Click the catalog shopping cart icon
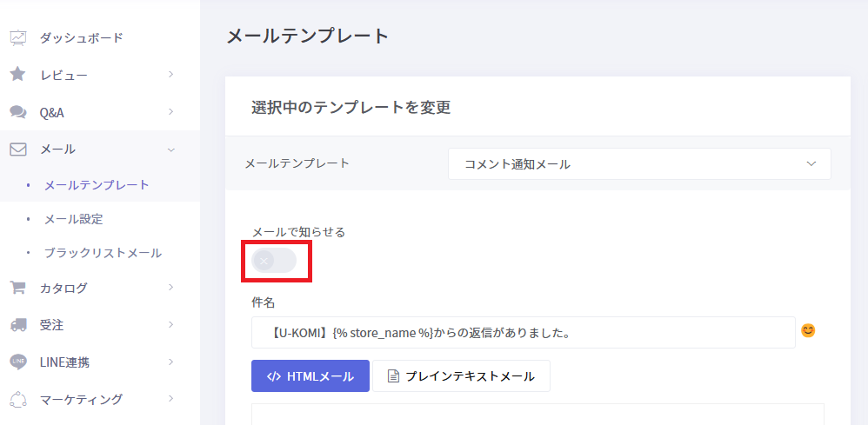868x425 pixels. coord(17,288)
